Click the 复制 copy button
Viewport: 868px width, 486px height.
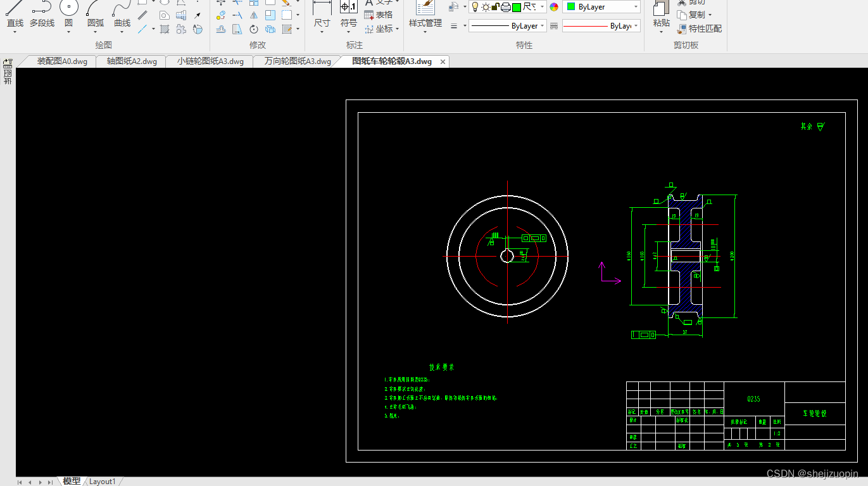[691, 15]
